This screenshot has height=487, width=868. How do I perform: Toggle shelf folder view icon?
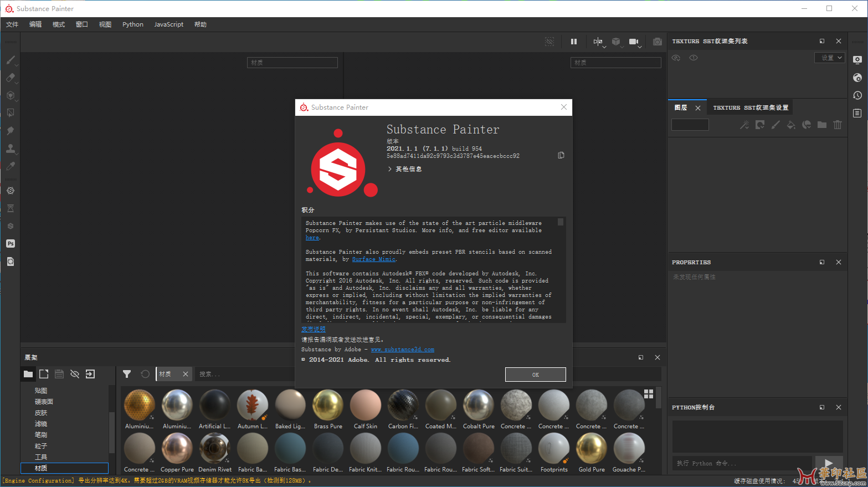[28, 374]
